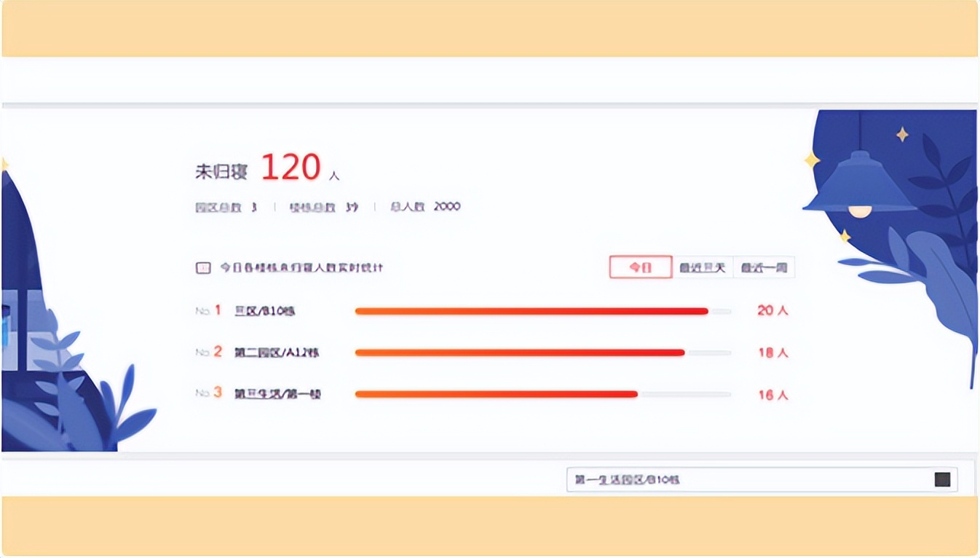Open the 第二园区/A12栋 dormitory entry
Screen dimensions: 980x558
(277, 352)
